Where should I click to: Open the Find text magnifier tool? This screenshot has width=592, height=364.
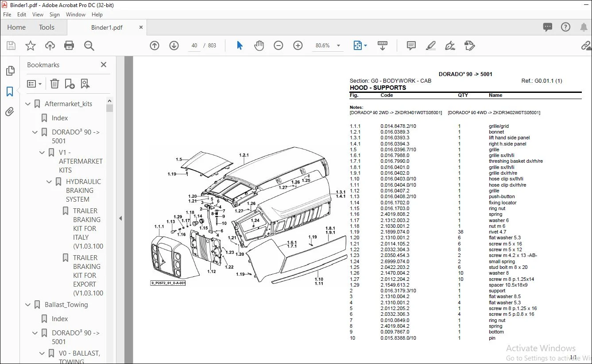89,46
